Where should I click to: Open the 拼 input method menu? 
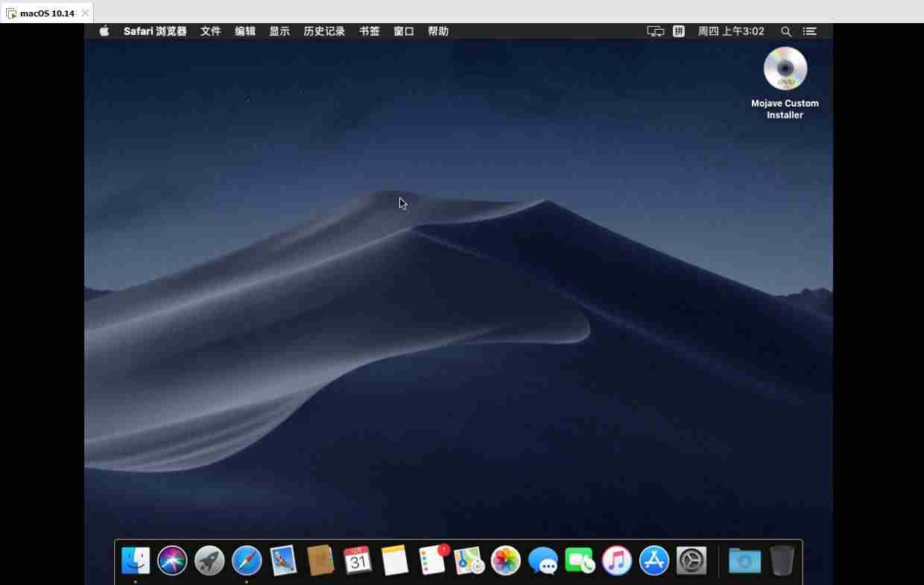[679, 31]
